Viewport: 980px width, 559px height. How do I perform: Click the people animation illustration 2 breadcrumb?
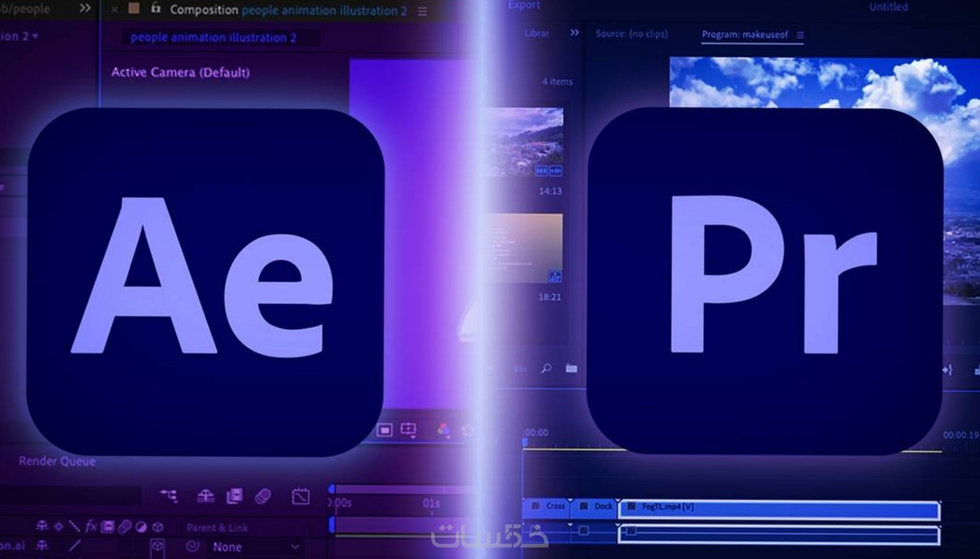point(213,37)
